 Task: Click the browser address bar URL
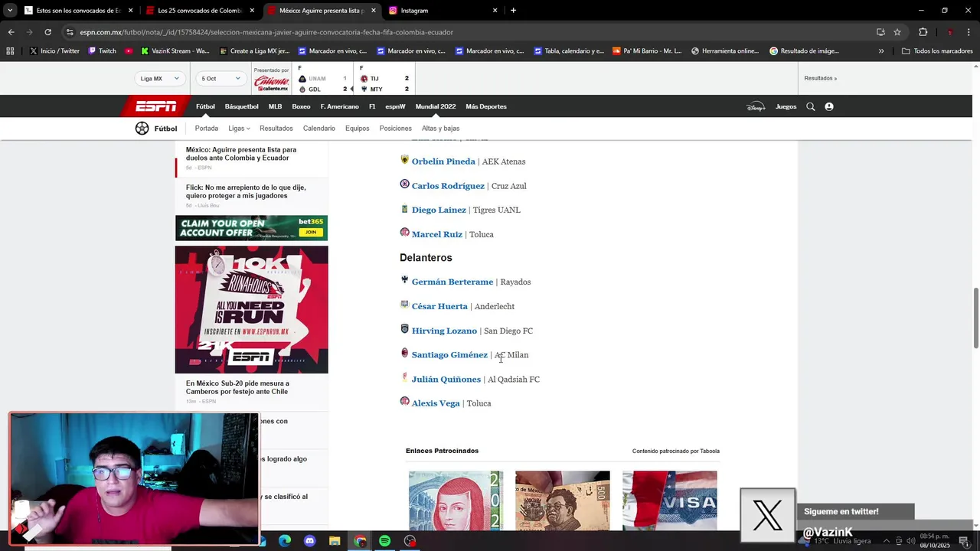266,32
